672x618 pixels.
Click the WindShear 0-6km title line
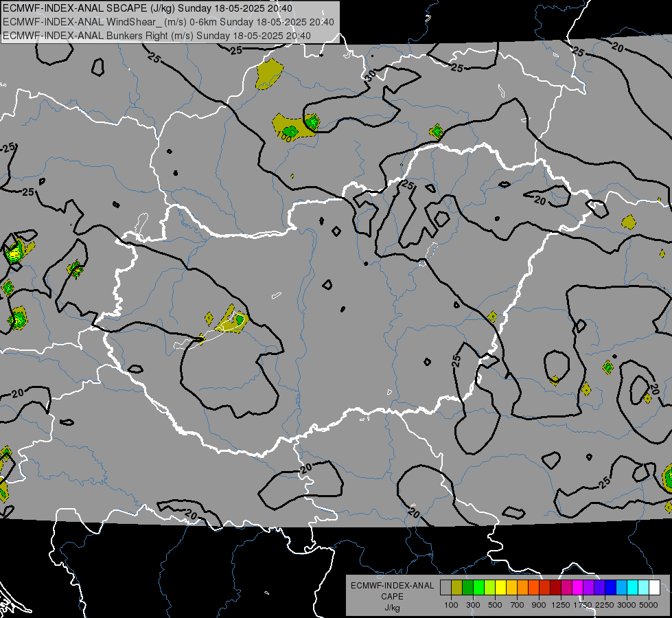pos(168,22)
